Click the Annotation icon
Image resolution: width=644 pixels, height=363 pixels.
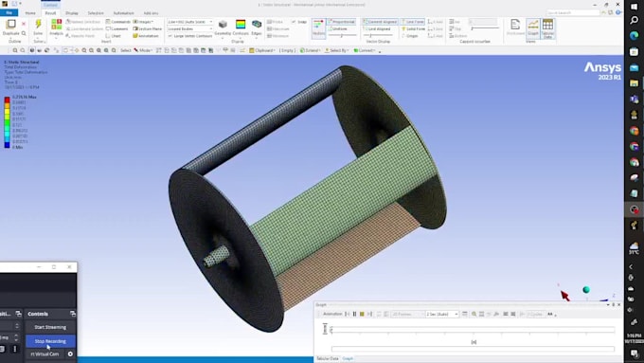(x=146, y=36)
